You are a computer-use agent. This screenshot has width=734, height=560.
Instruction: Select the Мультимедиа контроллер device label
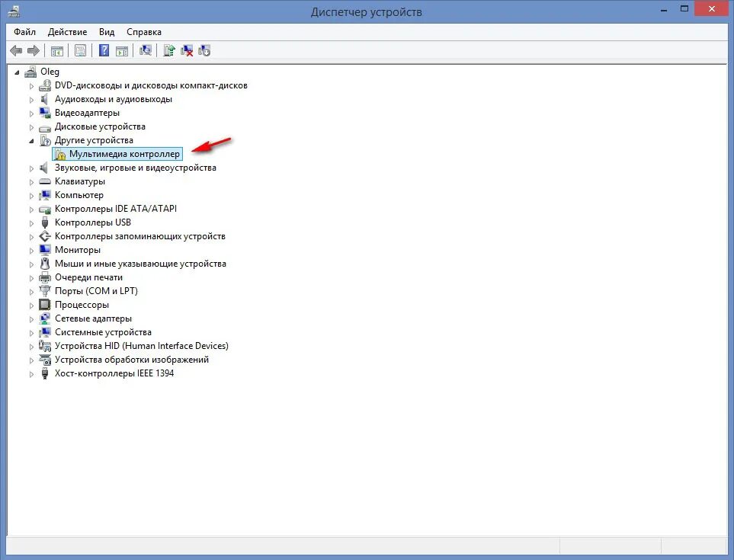click(124, 154)
